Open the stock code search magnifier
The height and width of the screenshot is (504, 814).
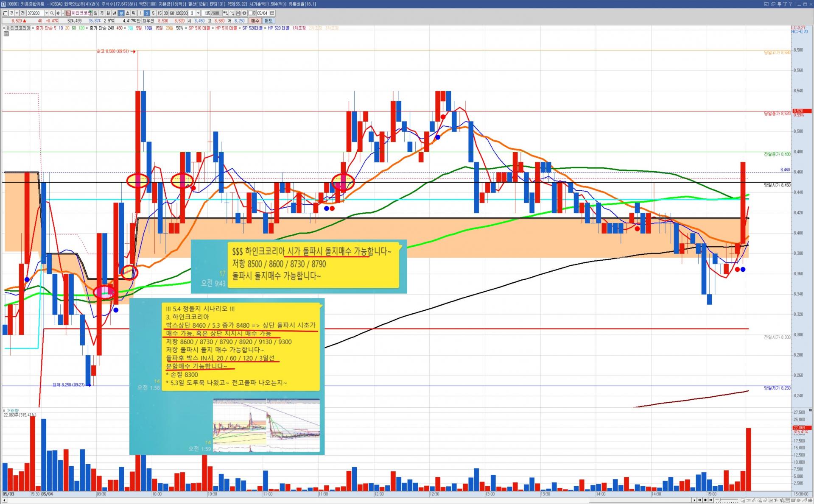tap(52, 13)
